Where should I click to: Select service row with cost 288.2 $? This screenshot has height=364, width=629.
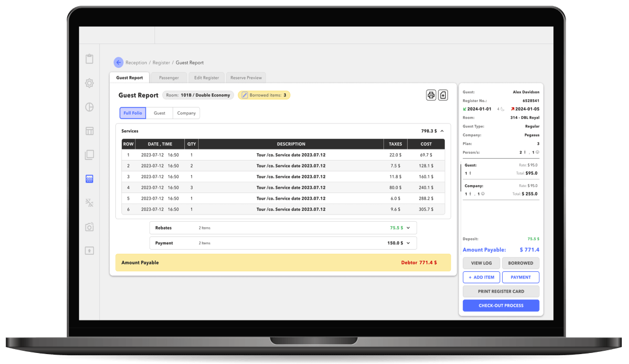click(283, 199)
